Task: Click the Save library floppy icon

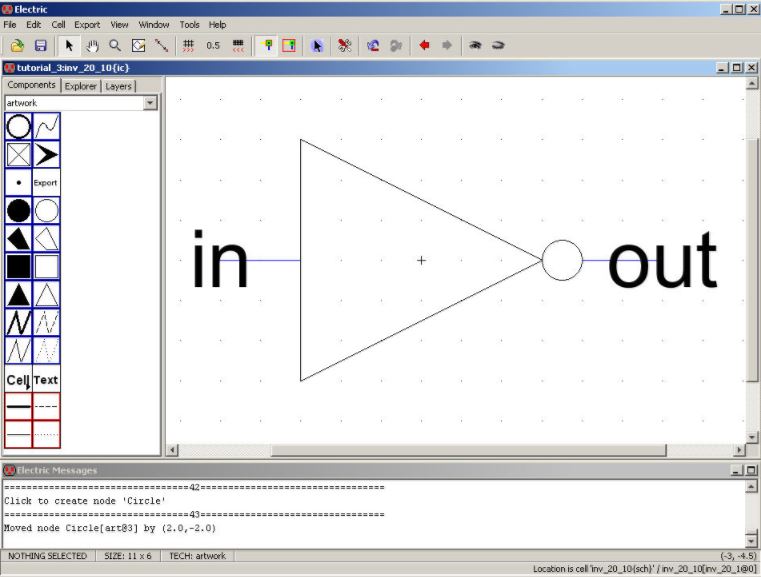Action: (x=41, y=45)
